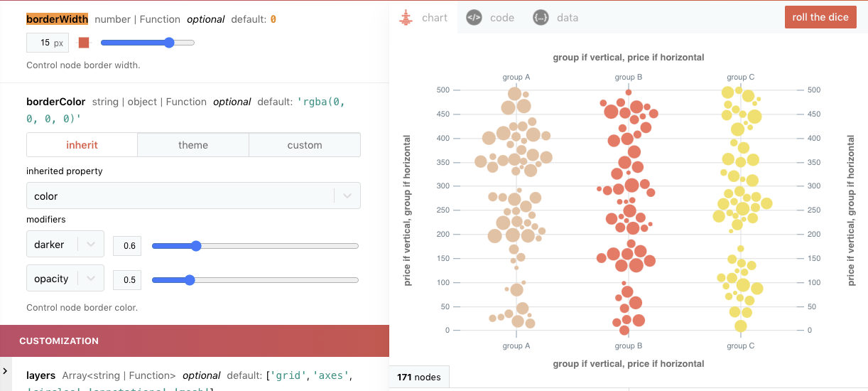
Task: Click the chart top axis title text
Action: tap(629, 57)
